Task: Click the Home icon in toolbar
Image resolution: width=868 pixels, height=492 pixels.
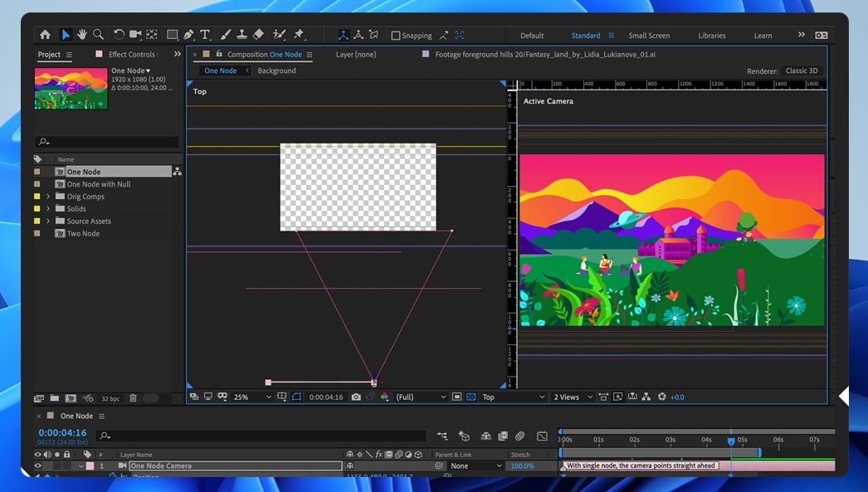Action: click(x=45, y=35)
